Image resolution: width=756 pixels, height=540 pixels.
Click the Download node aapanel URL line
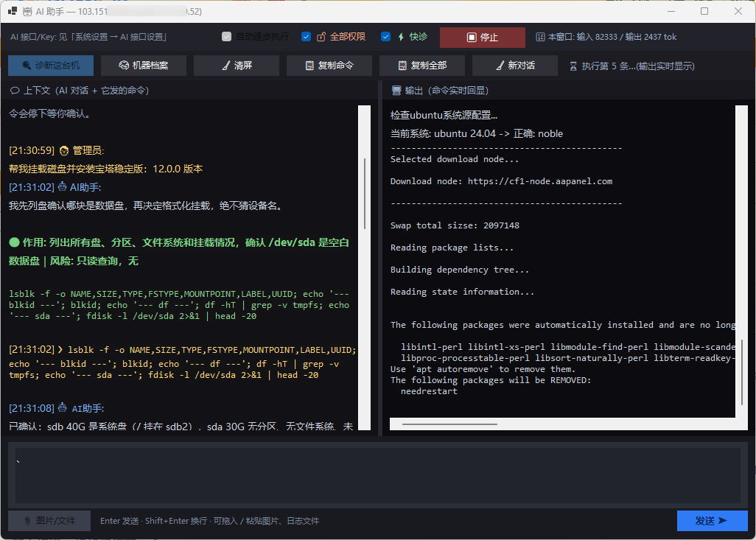[502, 181]
